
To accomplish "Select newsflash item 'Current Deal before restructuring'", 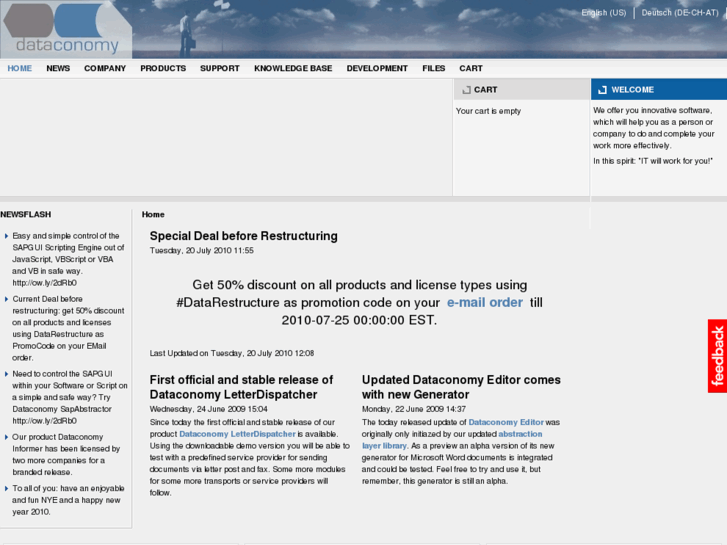I will tap(68, 328).
